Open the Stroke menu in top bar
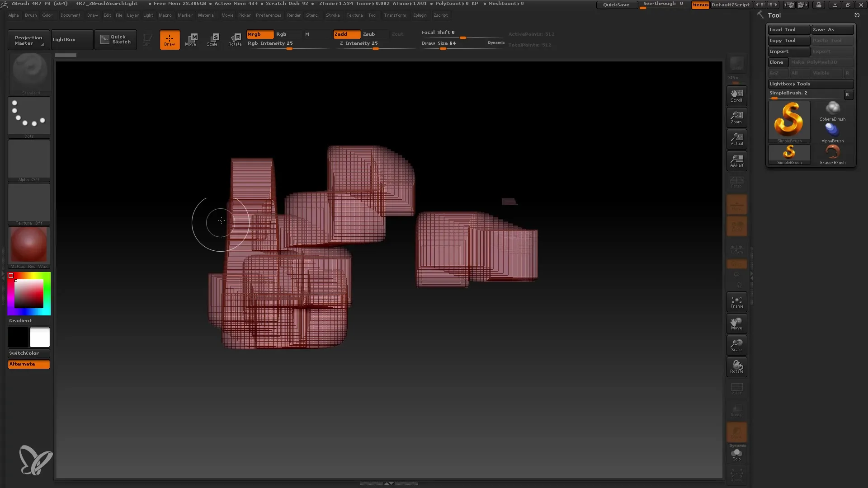Screen dimensions: 868x488 pos(333,15)
